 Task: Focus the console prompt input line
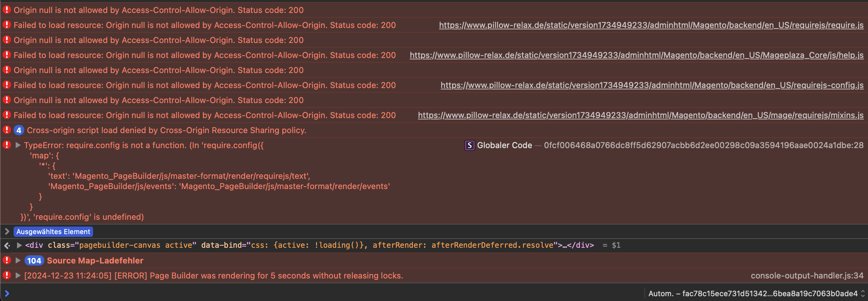tap(307, 293)
